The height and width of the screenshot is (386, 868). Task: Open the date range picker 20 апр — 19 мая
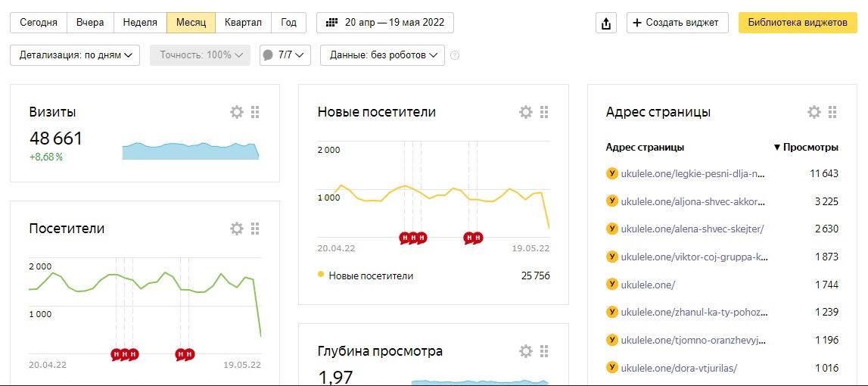(385, 23)
